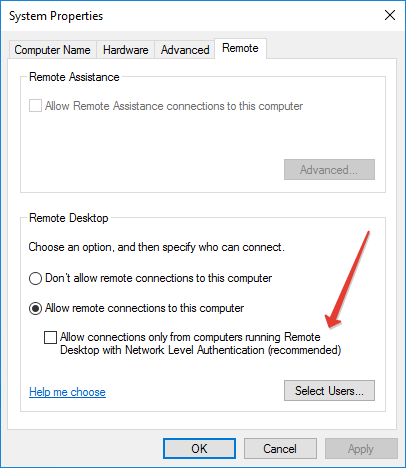Close the System Properties dialog

click(x=390, y=15)
